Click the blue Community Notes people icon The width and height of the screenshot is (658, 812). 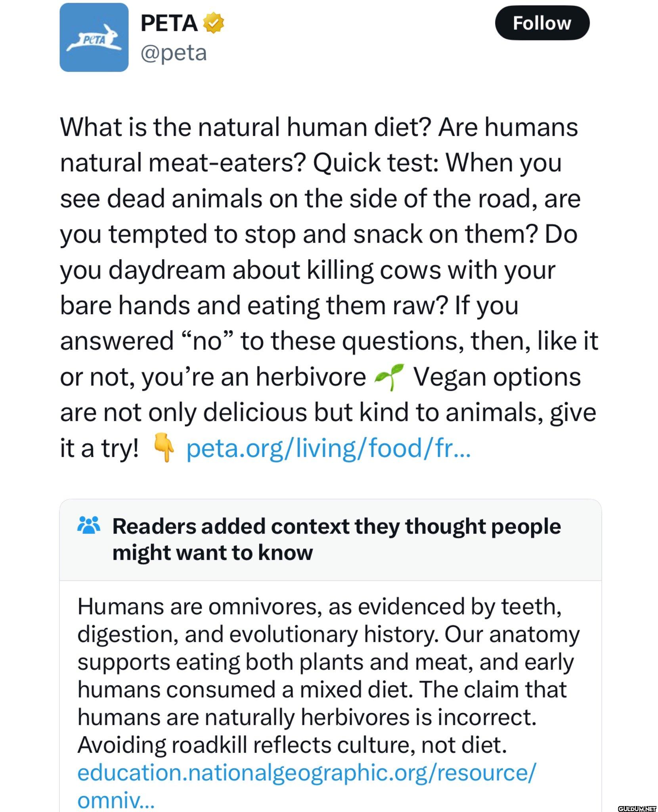(x=89, y=526)
